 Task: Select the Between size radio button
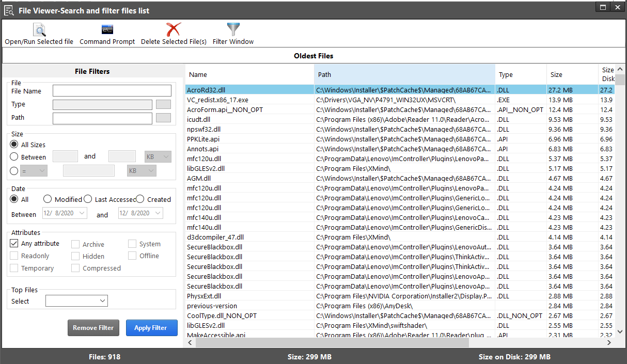tap(14, 157)
